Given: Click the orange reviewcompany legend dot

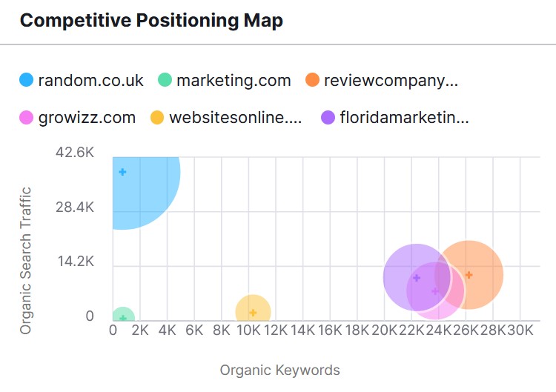Looking at the screenshot, I should [x=312, y=80].
